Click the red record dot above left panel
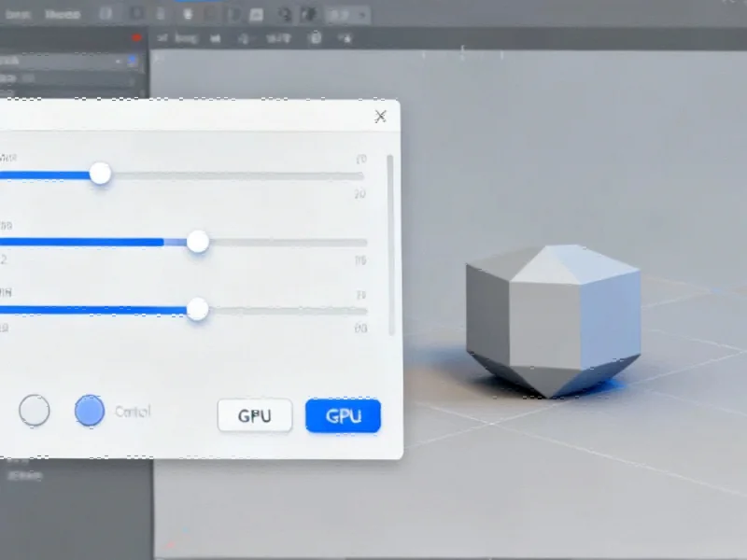 click(137, 37)
